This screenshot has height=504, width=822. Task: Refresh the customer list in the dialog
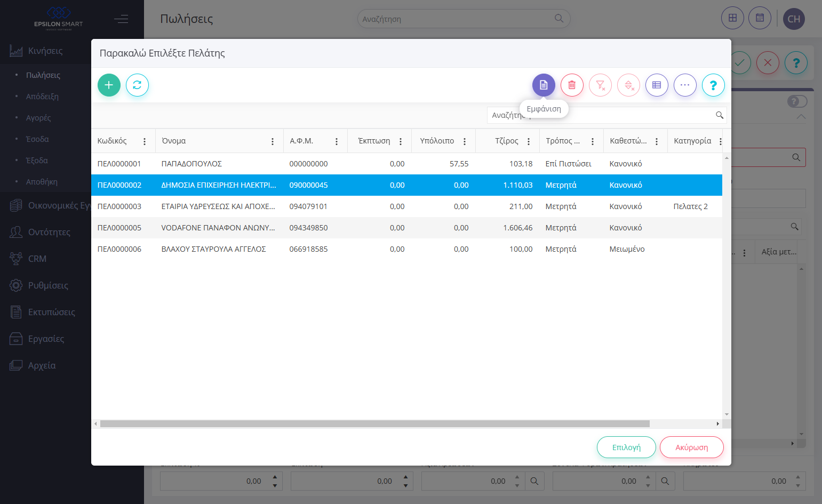(x=137, y=85)
